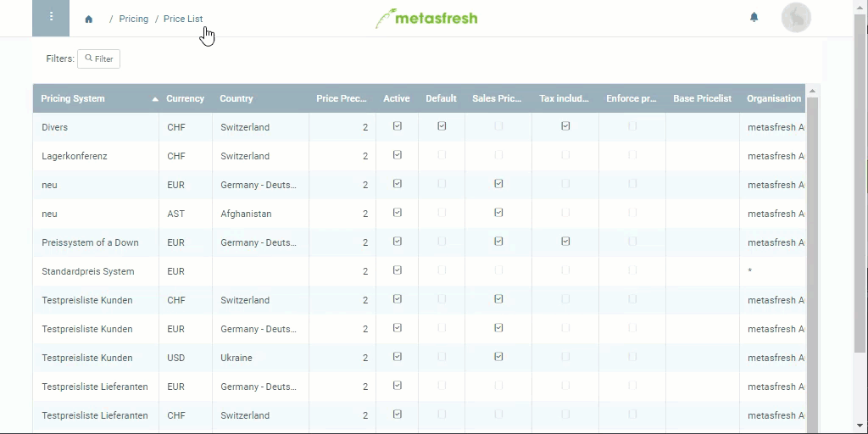The width and height of the screenshot is (868, 434).
Task: Sort by Pricing System column
Action: click(96, 98)
